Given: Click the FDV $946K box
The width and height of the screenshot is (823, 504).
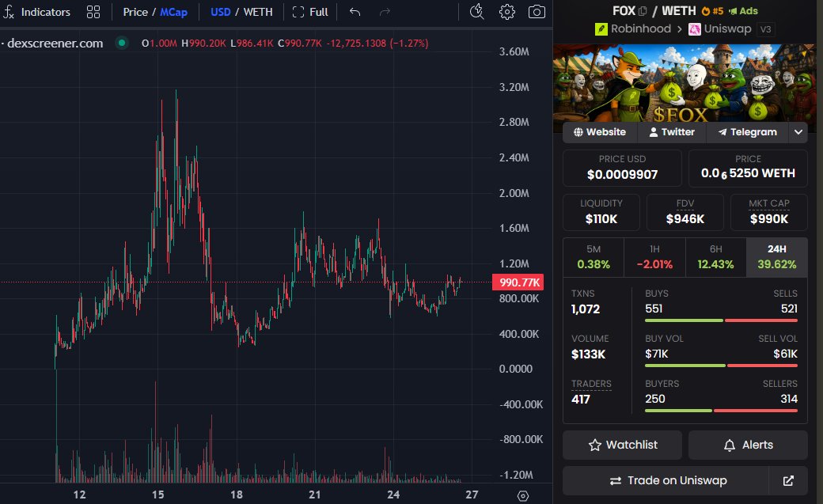Looking at the screenshot, I should pos(685,212).
